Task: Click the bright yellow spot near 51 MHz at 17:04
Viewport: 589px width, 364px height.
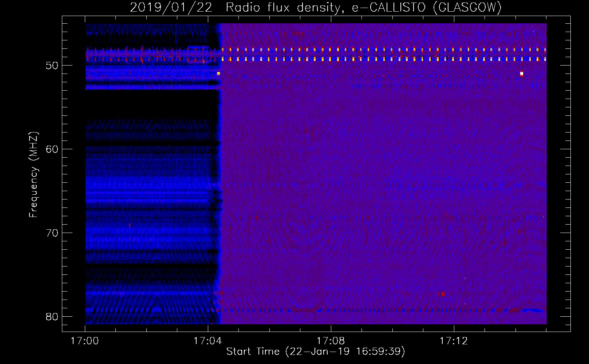Action: click(218, 74)
